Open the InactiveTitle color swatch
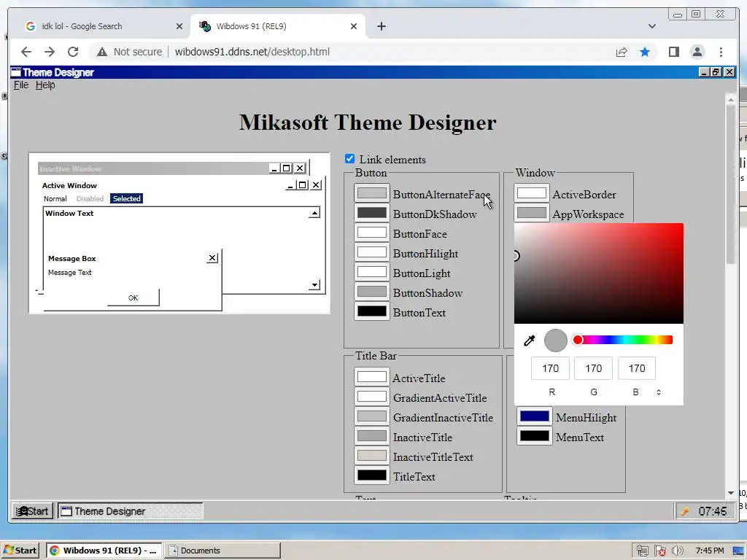The width and height of the screenshot is (747, 560). click(x=371, y=436)
